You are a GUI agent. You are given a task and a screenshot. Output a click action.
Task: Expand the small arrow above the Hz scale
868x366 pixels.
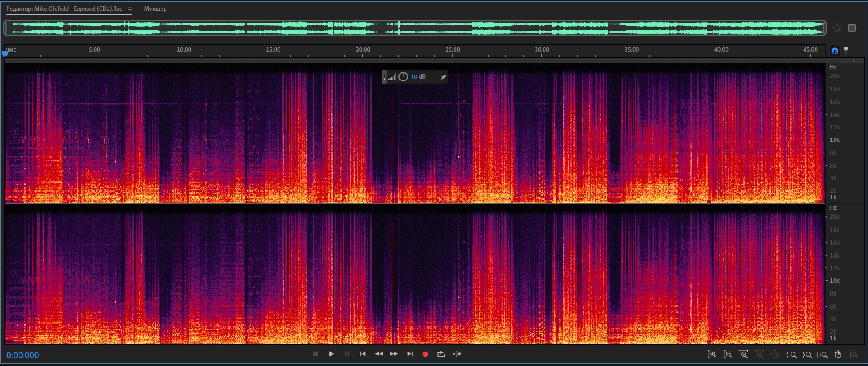pyautogui.click(x=854, y=60)
